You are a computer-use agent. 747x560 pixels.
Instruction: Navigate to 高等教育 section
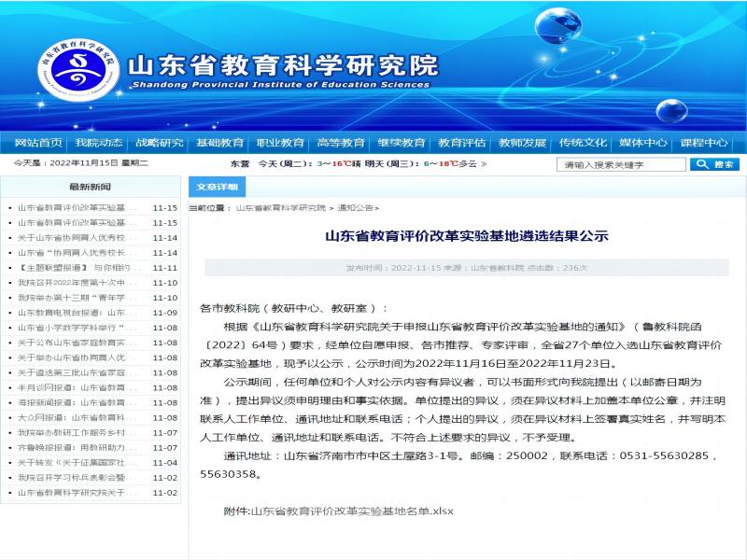[341, 143]
